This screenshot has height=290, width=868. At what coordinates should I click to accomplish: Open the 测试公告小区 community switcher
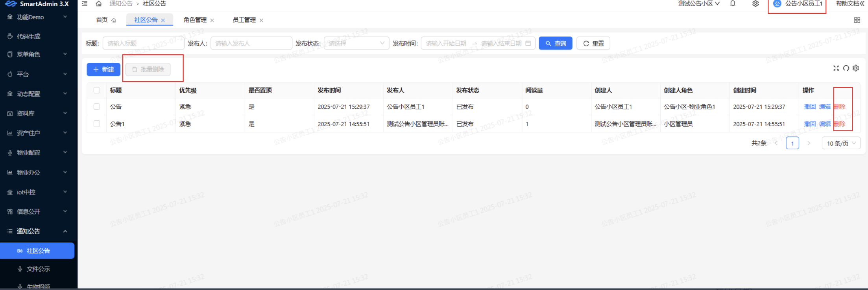699,4
